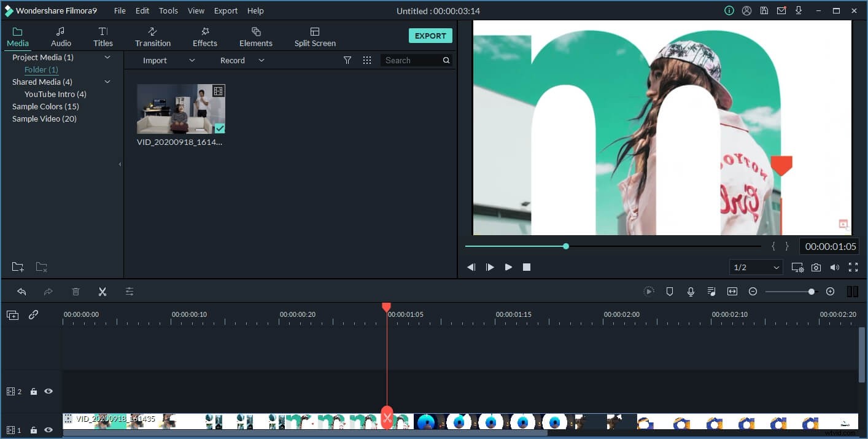Open fullscreen preview
868x439 pixels.
click(854, 267)
